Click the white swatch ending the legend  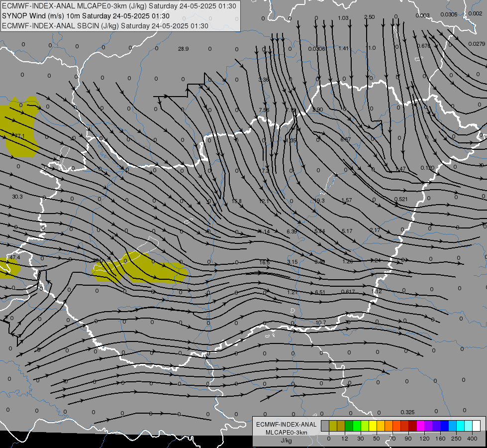click(476, 426)
